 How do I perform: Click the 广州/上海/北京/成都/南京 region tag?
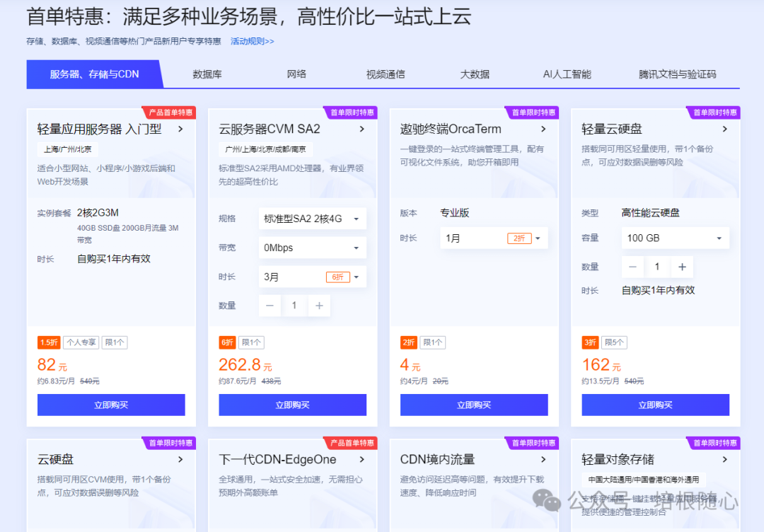point(265,149)
